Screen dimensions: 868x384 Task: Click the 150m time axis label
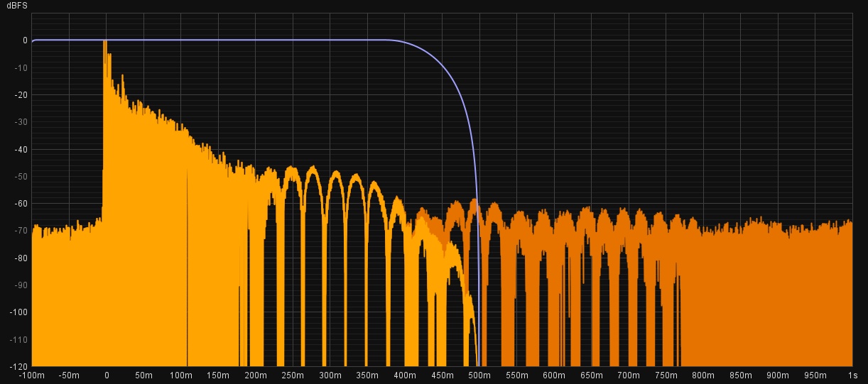point(218,375)
